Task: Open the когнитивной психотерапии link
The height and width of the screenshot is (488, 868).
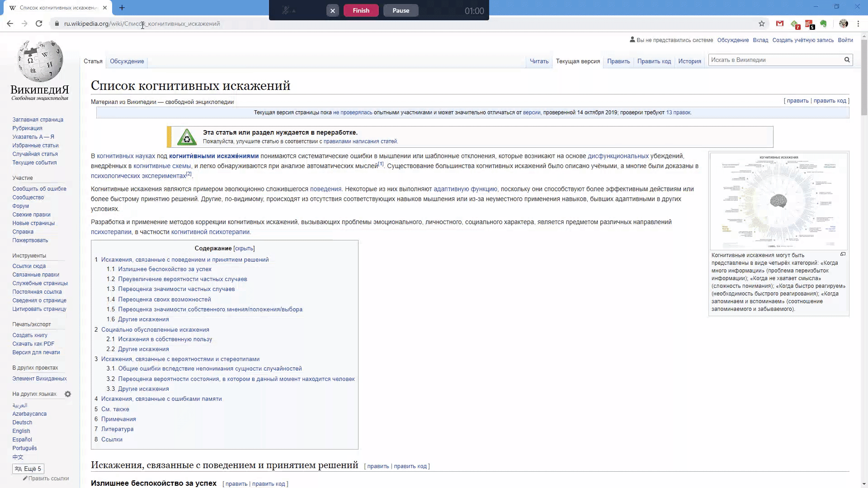Action: [210, 232]
